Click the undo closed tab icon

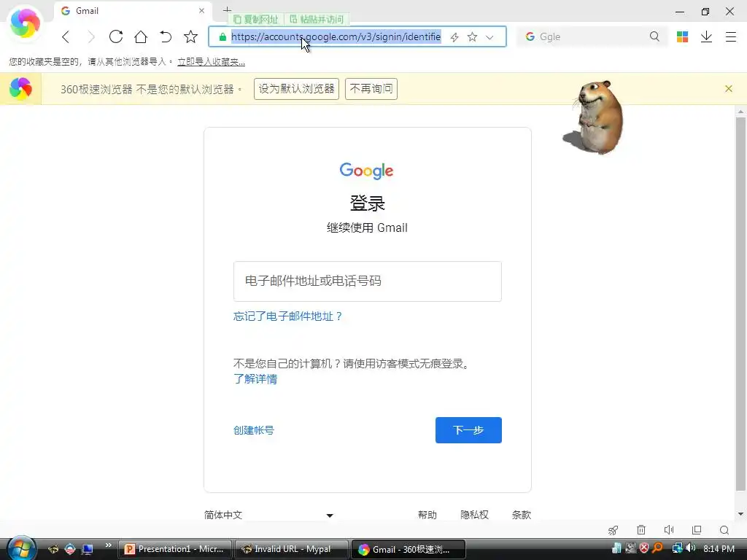(166, 36)
